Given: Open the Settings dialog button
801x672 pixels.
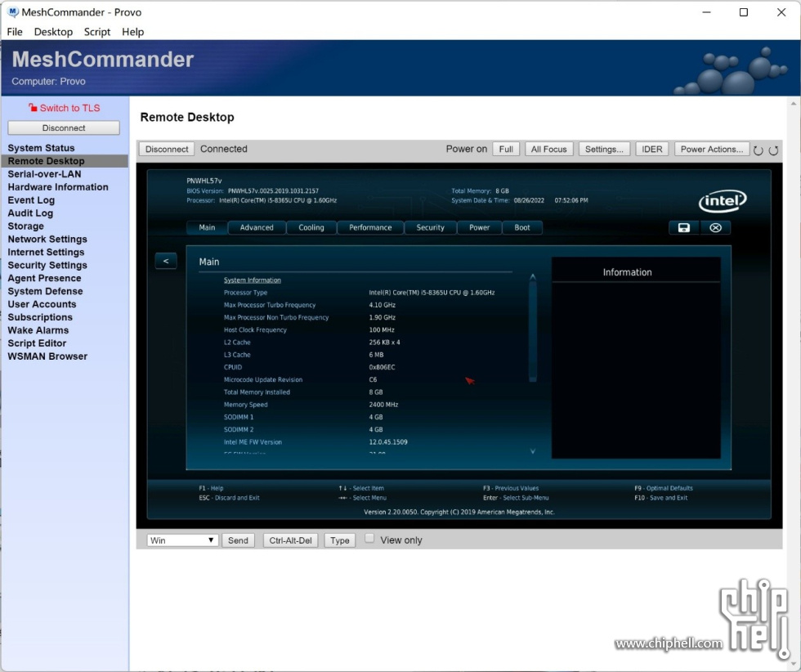Looking at the screenshot, I should pyautogui.click(x=605, y=150).
